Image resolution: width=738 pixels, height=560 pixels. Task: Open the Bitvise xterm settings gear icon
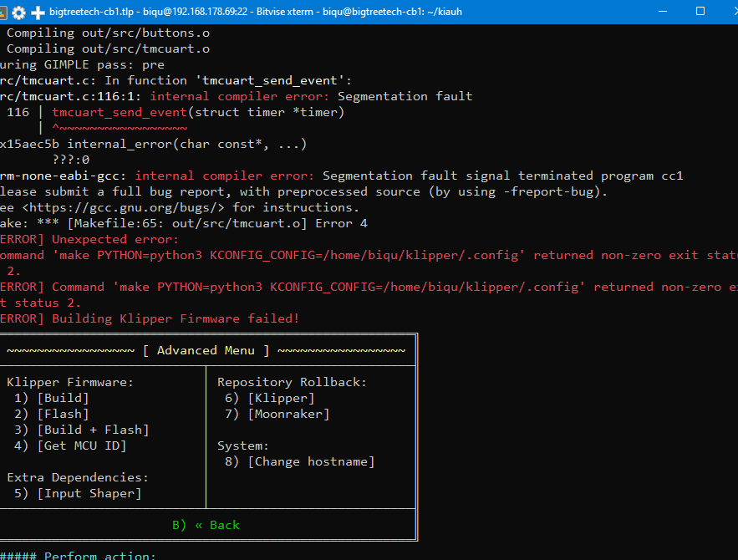(x=19, y=13)
